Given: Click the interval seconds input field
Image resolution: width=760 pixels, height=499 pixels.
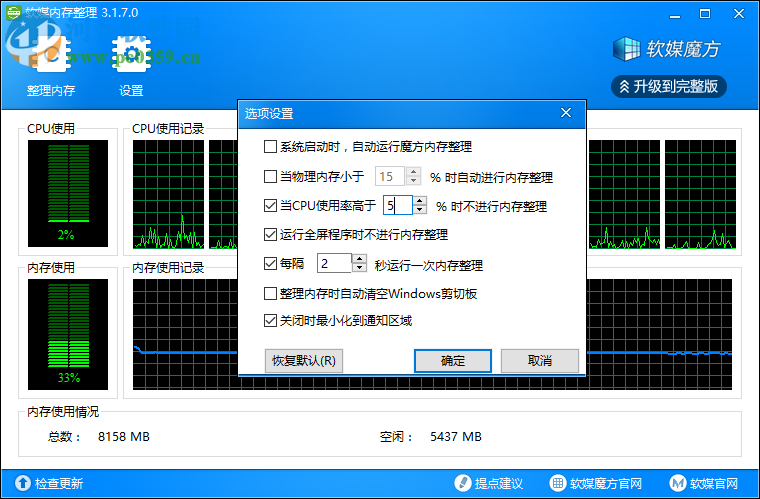Looking at the screenshot, I should point(334,264).
